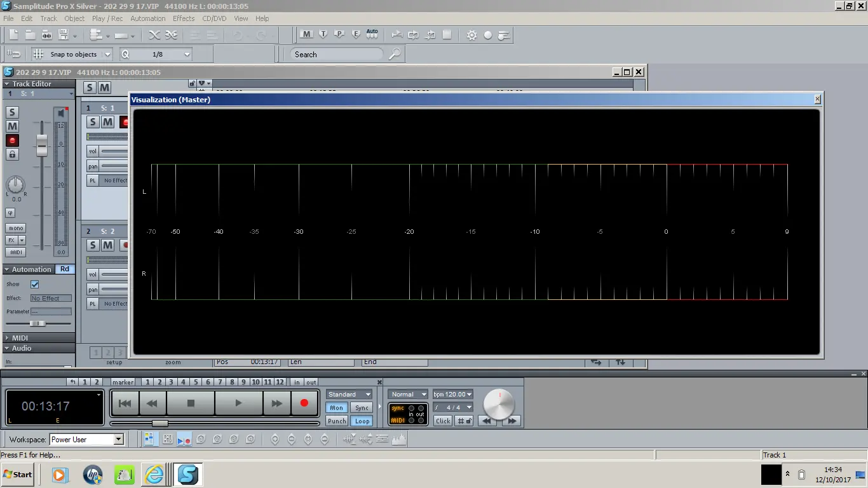Click the gear settings icon in toolbar
The height and width of the screenshot is (488, 868).
[x=471, y=35]
